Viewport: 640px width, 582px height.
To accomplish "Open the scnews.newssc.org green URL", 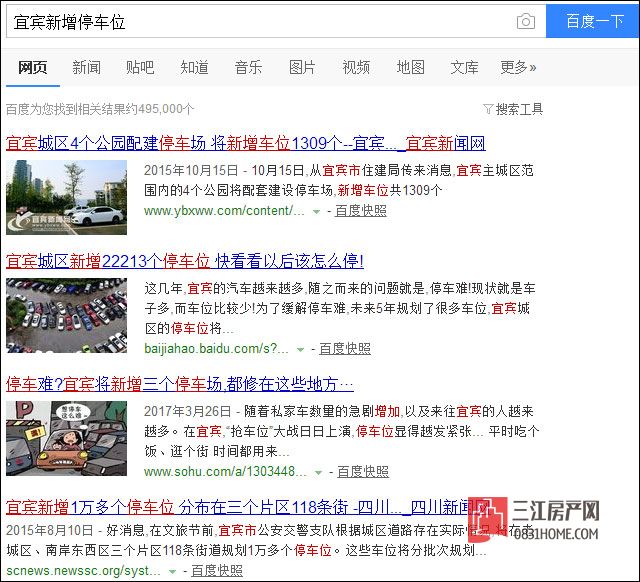I will pos(83,571).
